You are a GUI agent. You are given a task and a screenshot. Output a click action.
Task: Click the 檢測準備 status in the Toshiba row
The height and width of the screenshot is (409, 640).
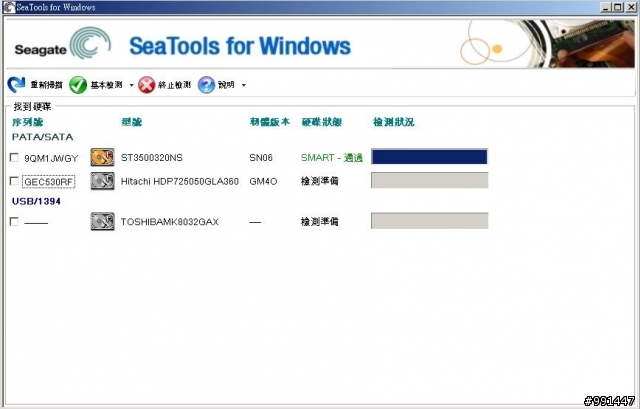tap(320, 222)
